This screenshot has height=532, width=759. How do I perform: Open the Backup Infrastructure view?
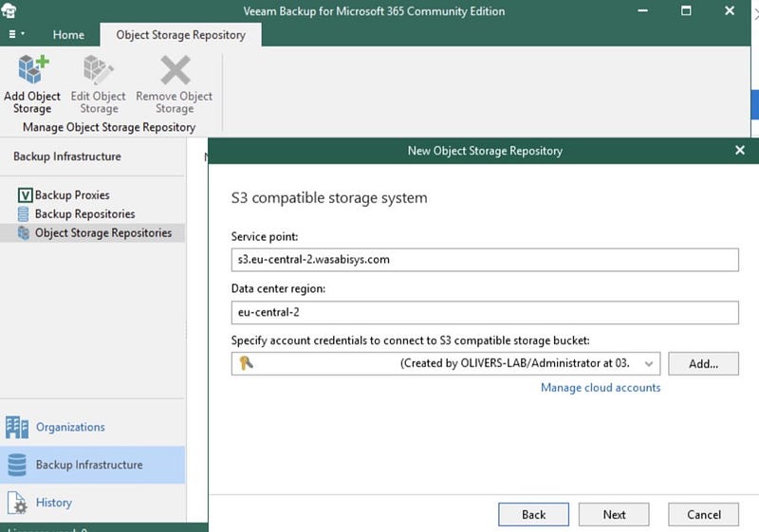pyautogui.click(x=92, y=465)
